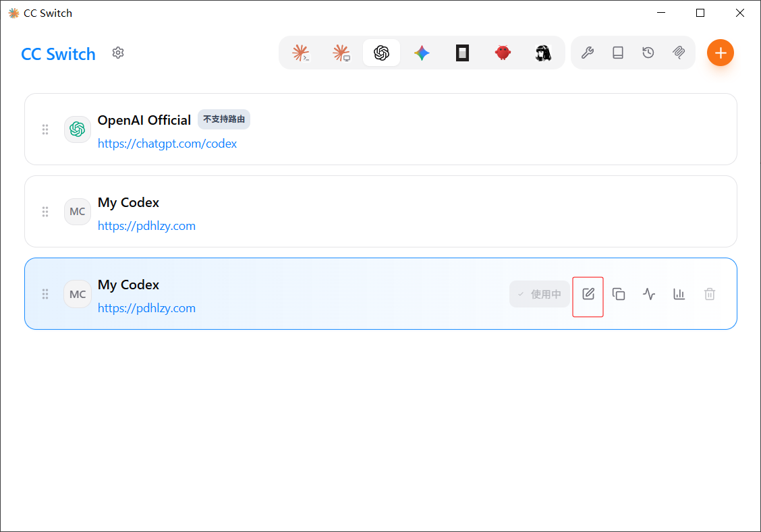Switch to the Claude desktop app tab
This screenshot has width=761, height=532.
341,53
